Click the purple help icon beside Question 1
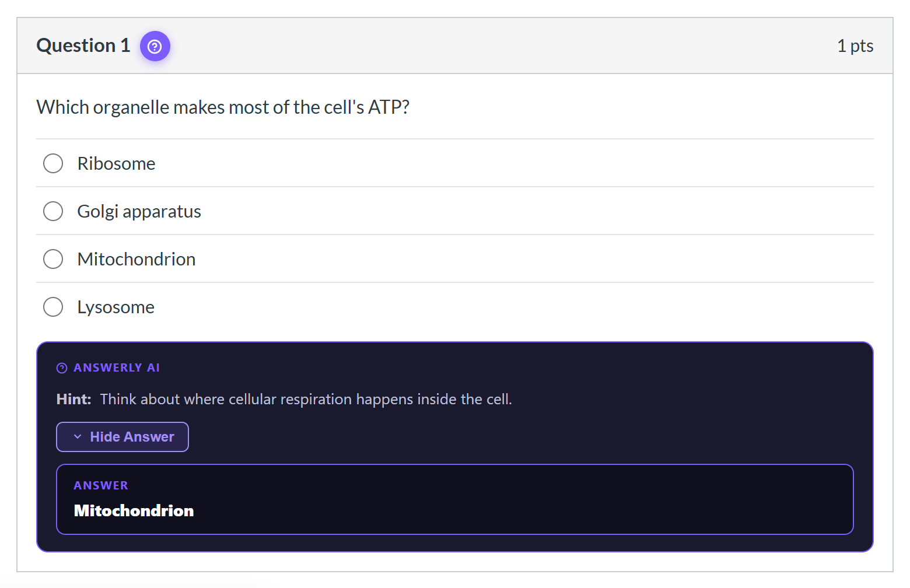This screenshot has height=588, width=910. (x=155, y=46)
